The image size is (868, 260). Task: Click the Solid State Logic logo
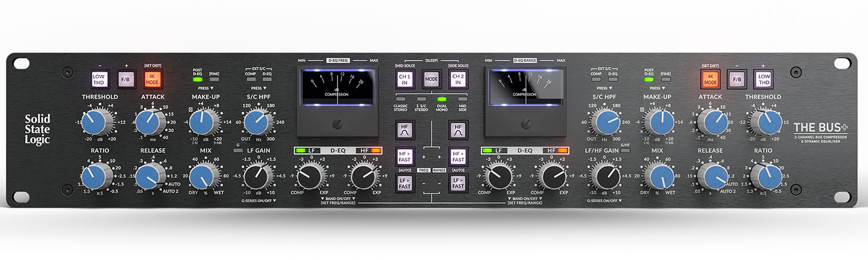[37, 129]
